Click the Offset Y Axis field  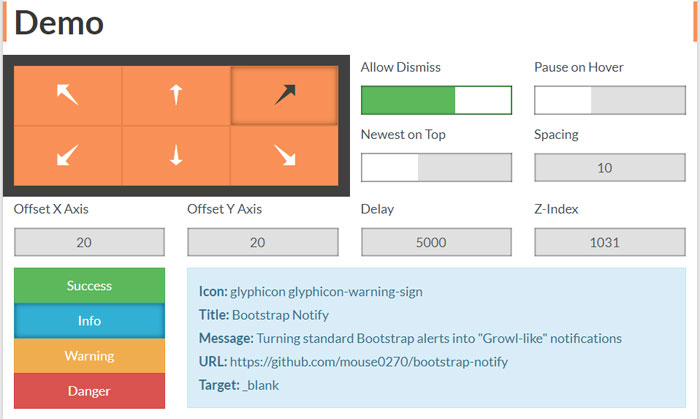[x=262, y=242]
